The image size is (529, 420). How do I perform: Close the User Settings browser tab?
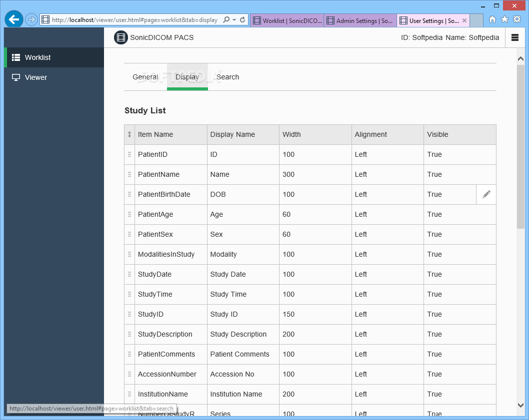pyautogui.click(x=464, y=20)
